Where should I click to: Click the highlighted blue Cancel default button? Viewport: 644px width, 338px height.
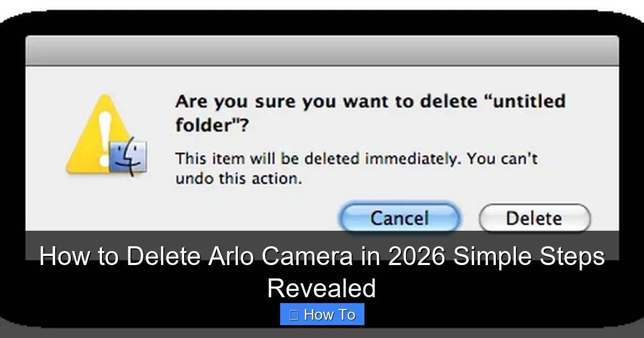pyautogui.click(x=399, y=218)
